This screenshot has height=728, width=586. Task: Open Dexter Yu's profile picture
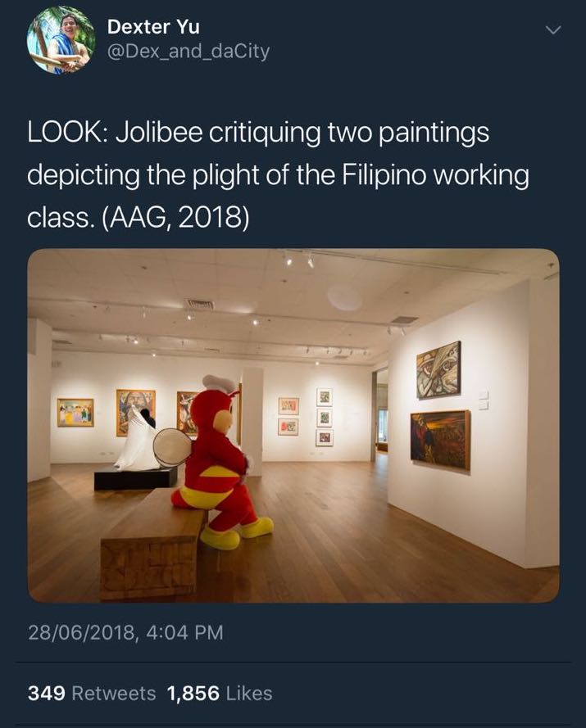[61, 41]
